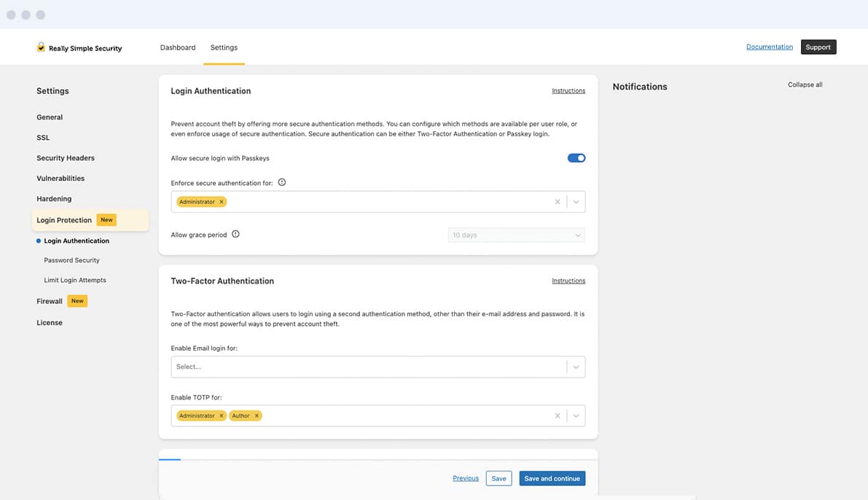Viewport: 868px width, 500px height.
Task: Collapse all notifications
Action: (805, 85)
